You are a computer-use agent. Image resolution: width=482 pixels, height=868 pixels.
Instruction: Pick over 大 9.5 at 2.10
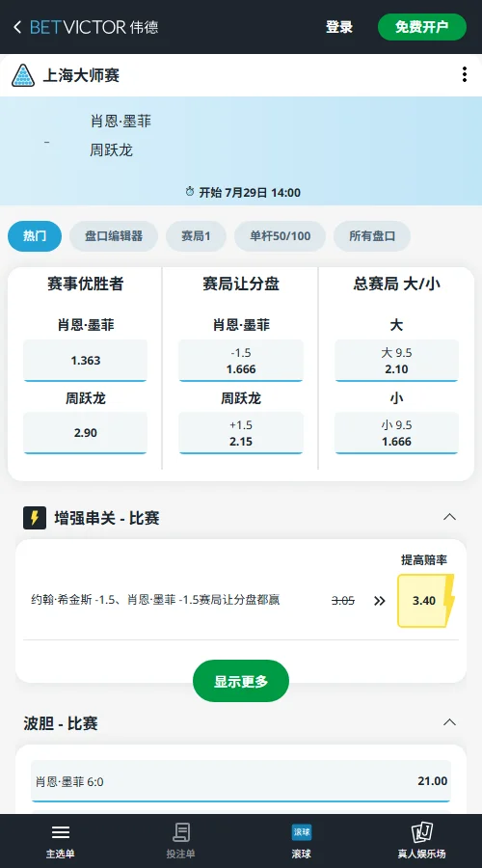click(x=397, y=361)
